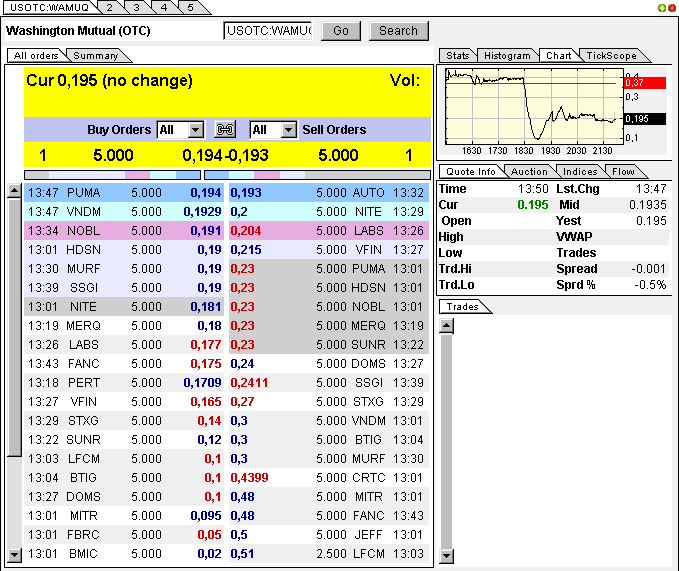This screenshot has width=679, height=571.
Task: Open the Histogram tab
Action: point(507,55)
